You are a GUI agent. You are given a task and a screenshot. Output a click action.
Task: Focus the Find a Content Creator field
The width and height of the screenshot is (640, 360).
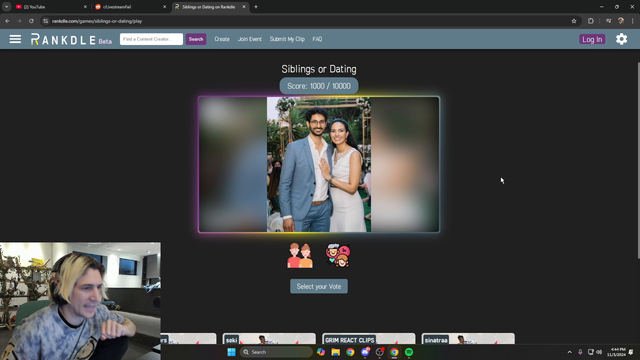[x=151, y=39]
